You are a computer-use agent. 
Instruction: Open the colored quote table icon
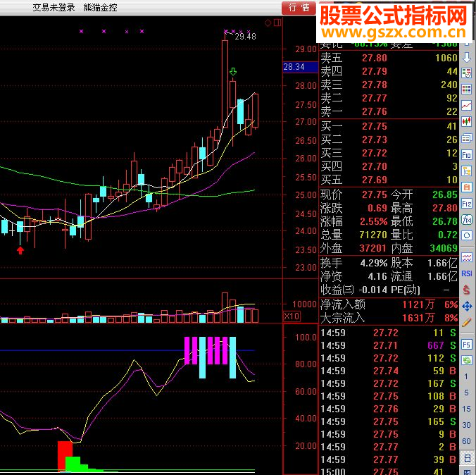pos(467,90)
